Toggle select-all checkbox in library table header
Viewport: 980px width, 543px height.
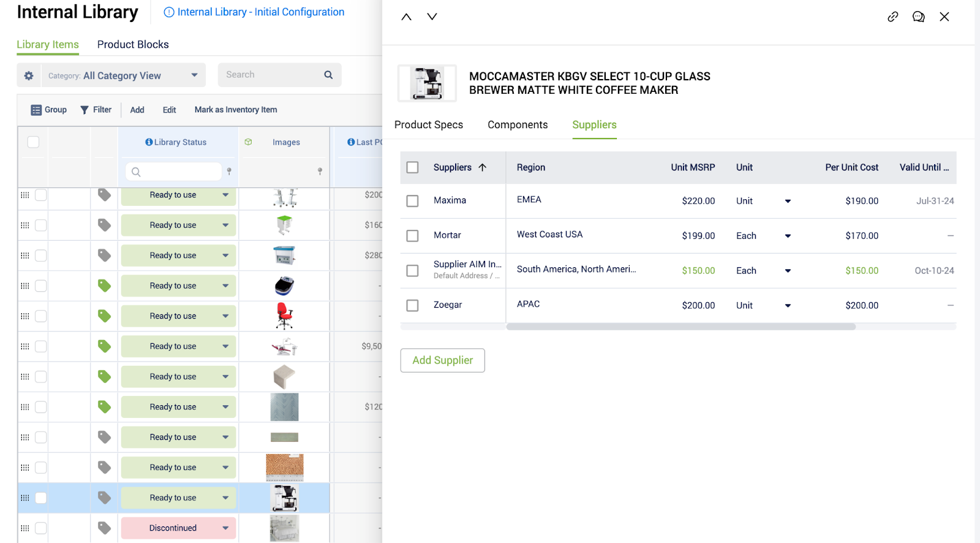coord(34,142)
